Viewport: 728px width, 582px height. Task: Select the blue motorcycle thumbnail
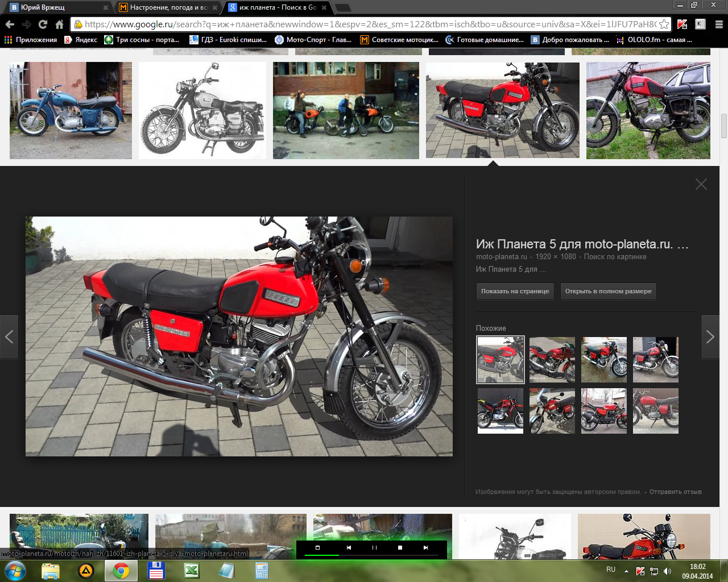71,110
